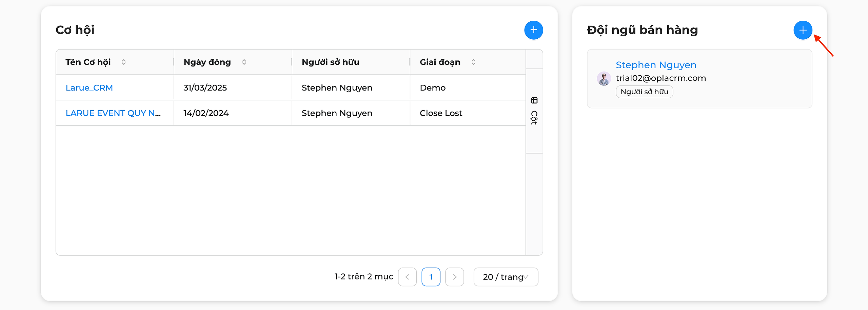
Task: Click the Cơ hội panel heading
Action: (75, 30)
